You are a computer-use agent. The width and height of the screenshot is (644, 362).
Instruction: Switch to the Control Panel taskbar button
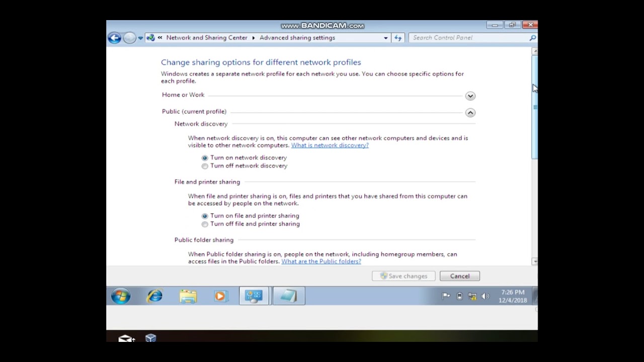(x=254, y=296)
